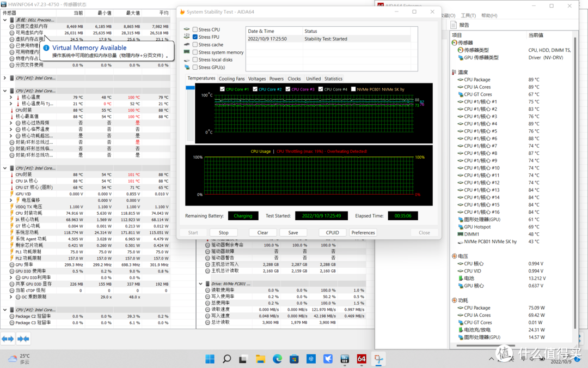
Task: Click the icon beside GPU 传感器类型
Action: click(461, 57)
